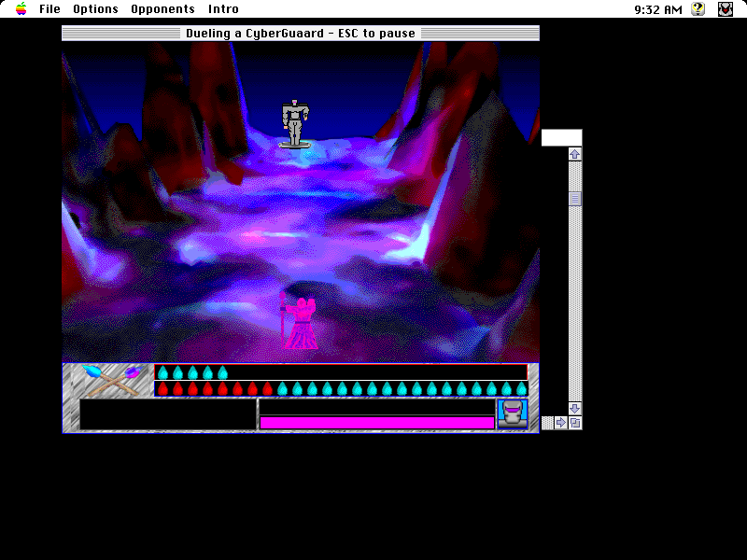Open the Intro menu
Image resolution: width=747 pixels, height=560 pixels.
[223, 8]
